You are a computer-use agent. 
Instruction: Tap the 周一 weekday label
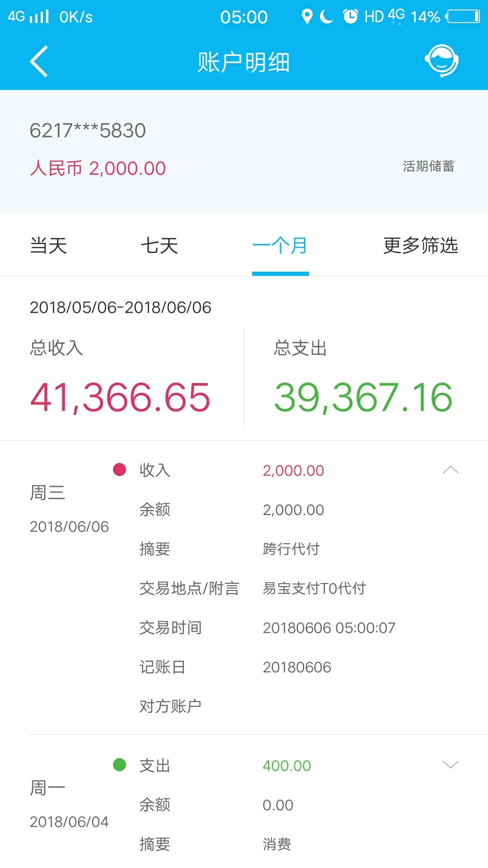(x=47, y=788)
